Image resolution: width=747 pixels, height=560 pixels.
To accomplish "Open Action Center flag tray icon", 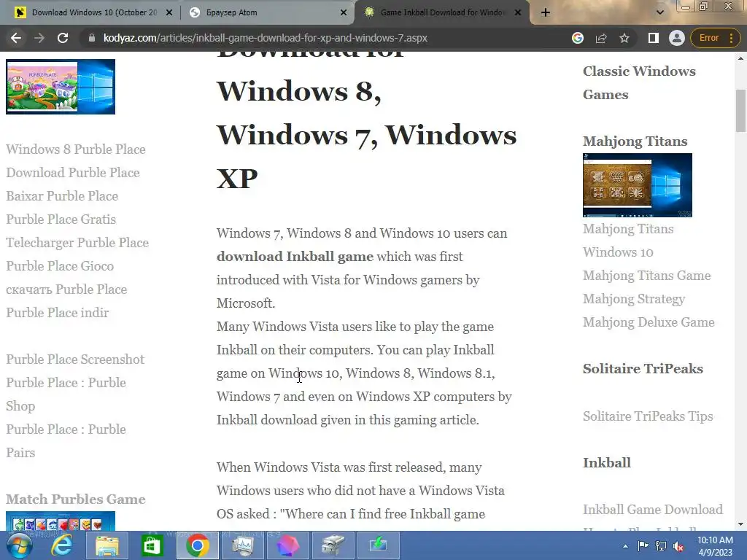I will (643, 545).
